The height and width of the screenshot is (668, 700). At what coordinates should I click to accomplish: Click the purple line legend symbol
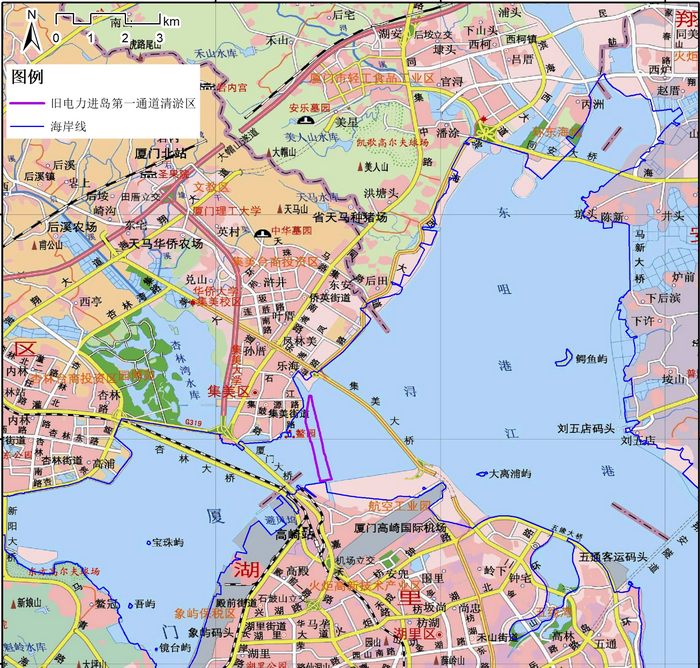25,102
